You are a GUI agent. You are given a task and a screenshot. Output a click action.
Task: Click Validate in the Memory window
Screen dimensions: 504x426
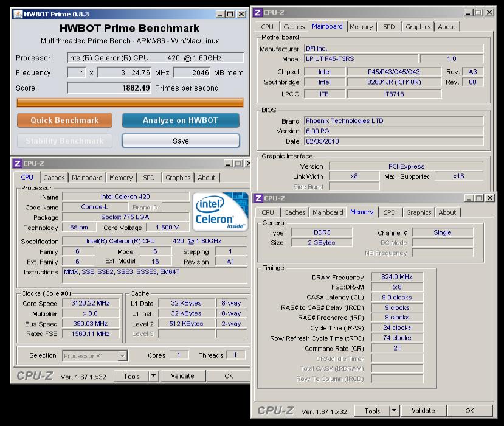point(423,411)
